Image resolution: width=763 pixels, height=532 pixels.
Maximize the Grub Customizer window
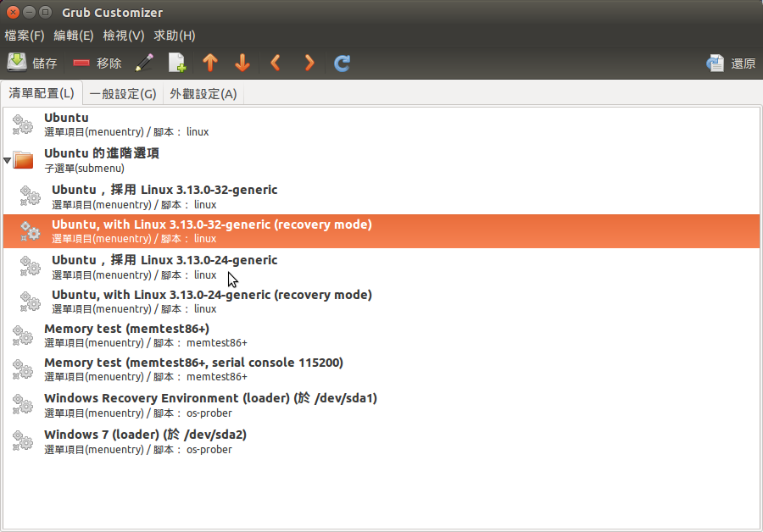[45, 12]
